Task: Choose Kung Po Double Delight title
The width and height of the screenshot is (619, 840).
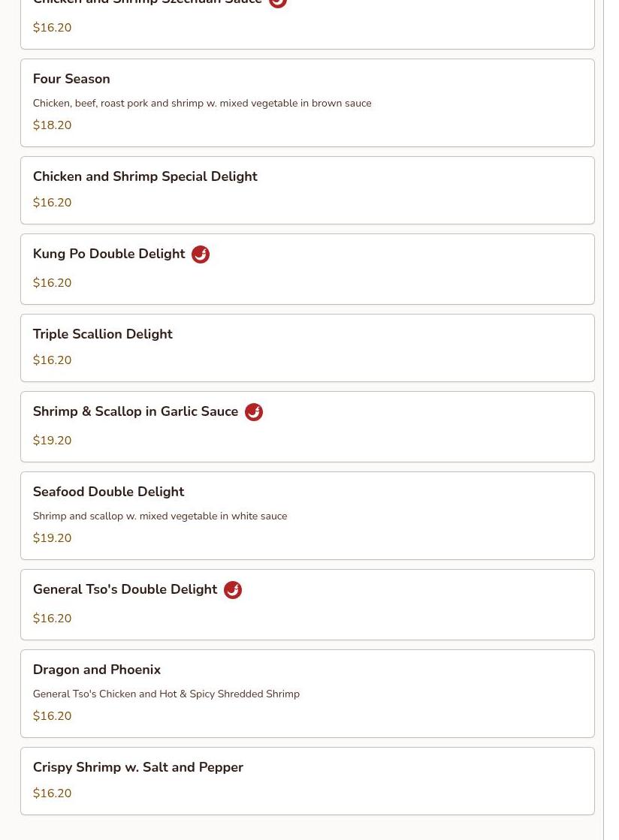Action: [x=109, y=254]
